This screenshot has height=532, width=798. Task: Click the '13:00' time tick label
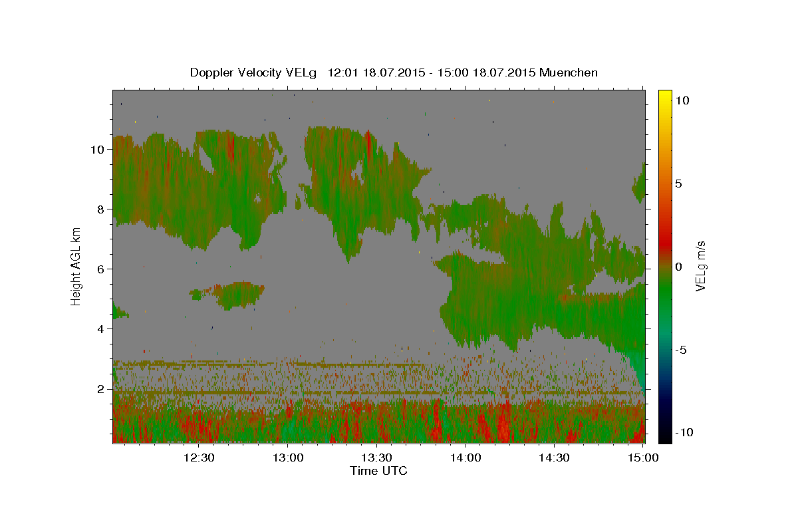288,458
